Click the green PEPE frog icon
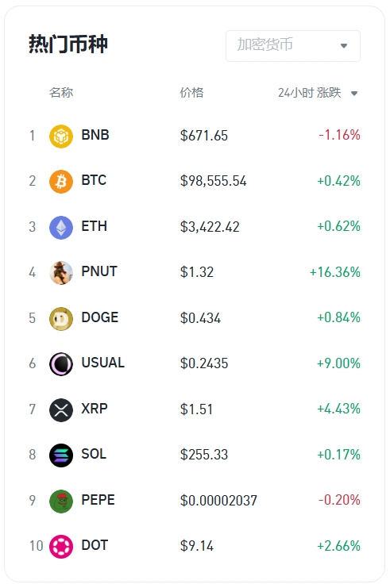Viewport: 390px width, 588px height. pos(61,501)
